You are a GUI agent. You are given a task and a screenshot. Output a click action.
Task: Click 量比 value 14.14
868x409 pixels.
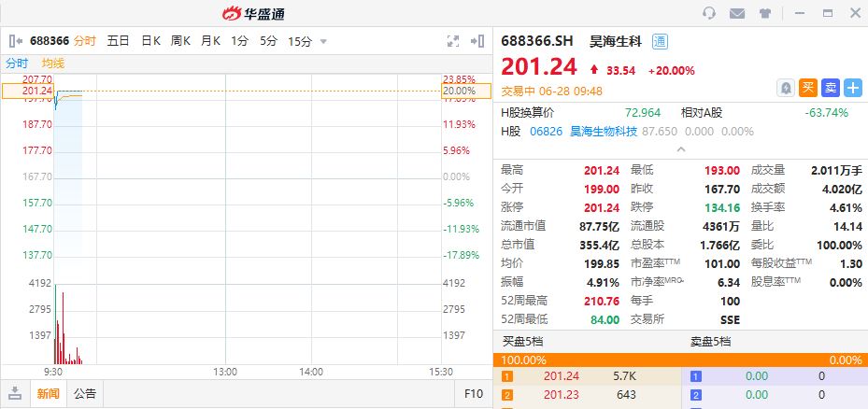point(847,226)
